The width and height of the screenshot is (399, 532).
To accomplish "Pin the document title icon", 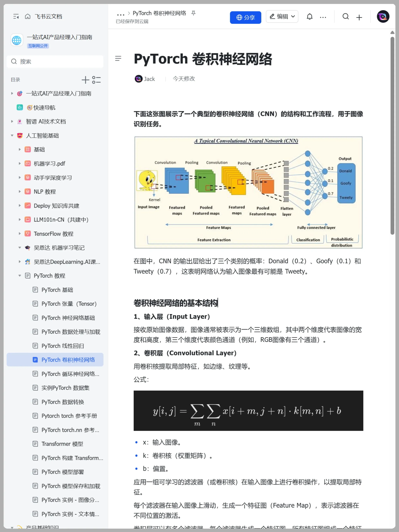I will (193, 13).
